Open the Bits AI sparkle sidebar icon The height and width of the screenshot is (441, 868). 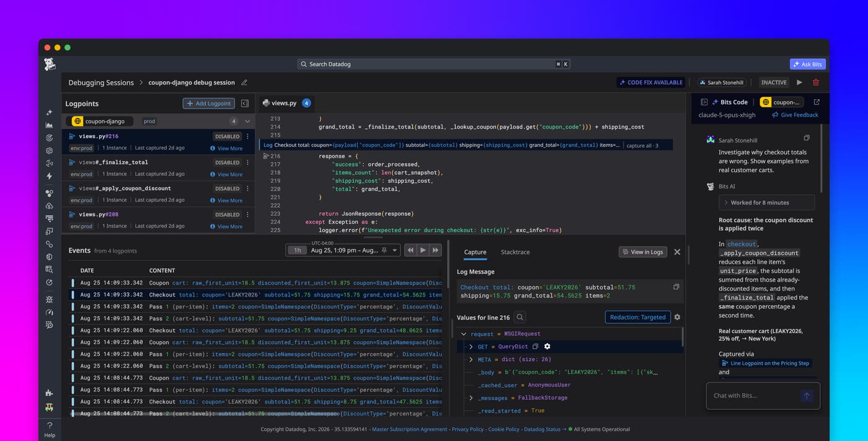point(50,113)
